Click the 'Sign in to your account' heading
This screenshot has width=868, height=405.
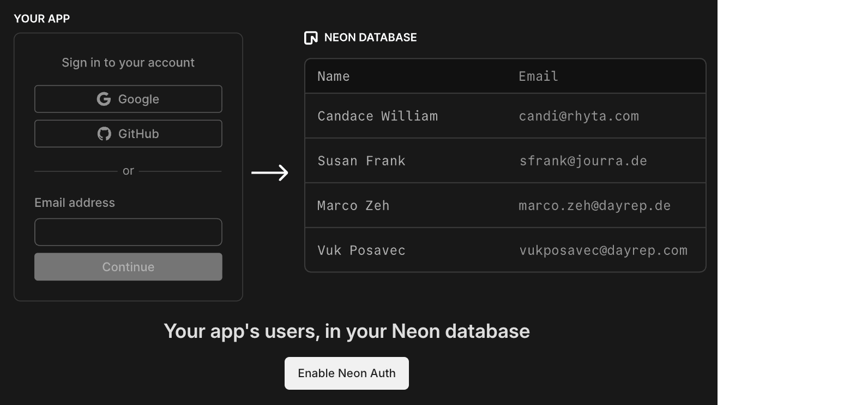tap(128, 62)
